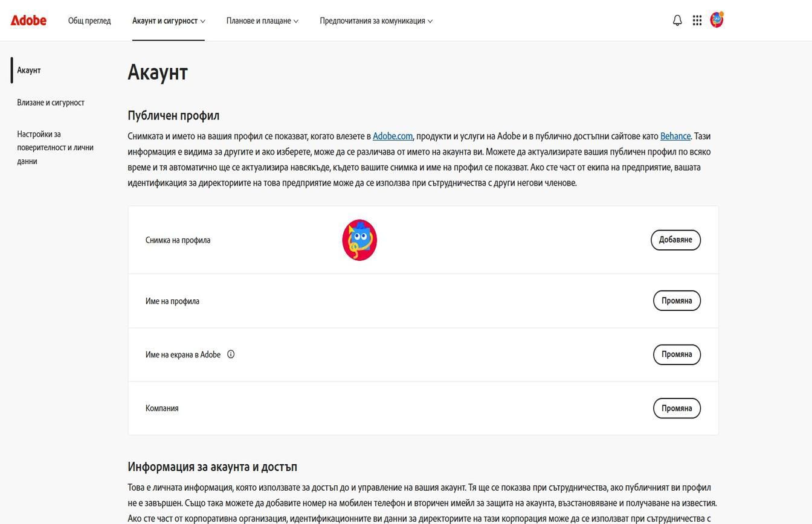Switch to the Общ преглед tab
Viewport: 812px width, 524px height.
89,21
